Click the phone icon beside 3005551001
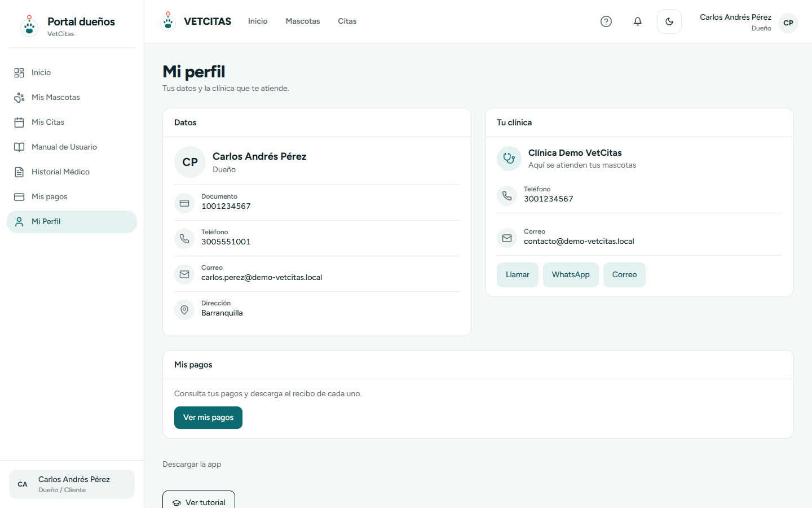The width and height of the screenshot is (812, 508). (x=184, y=239)
